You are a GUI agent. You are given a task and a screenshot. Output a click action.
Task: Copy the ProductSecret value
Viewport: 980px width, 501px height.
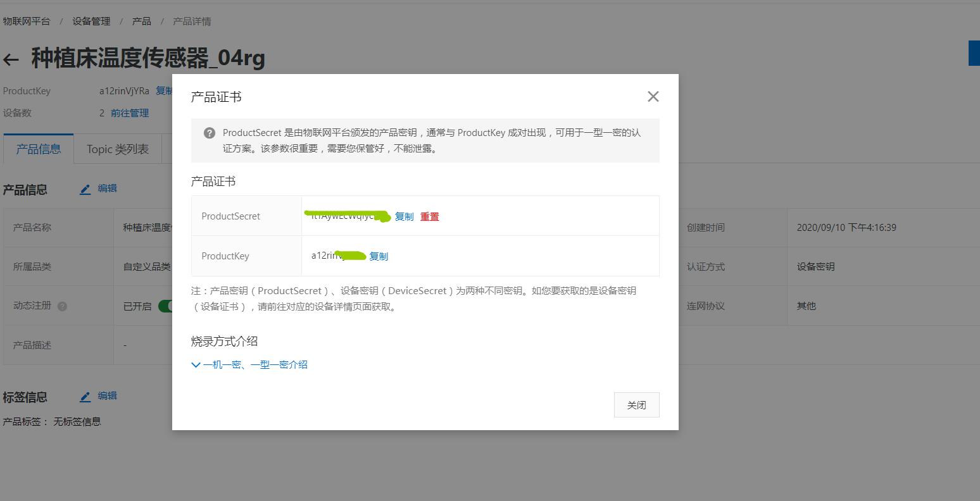(404, 216)
